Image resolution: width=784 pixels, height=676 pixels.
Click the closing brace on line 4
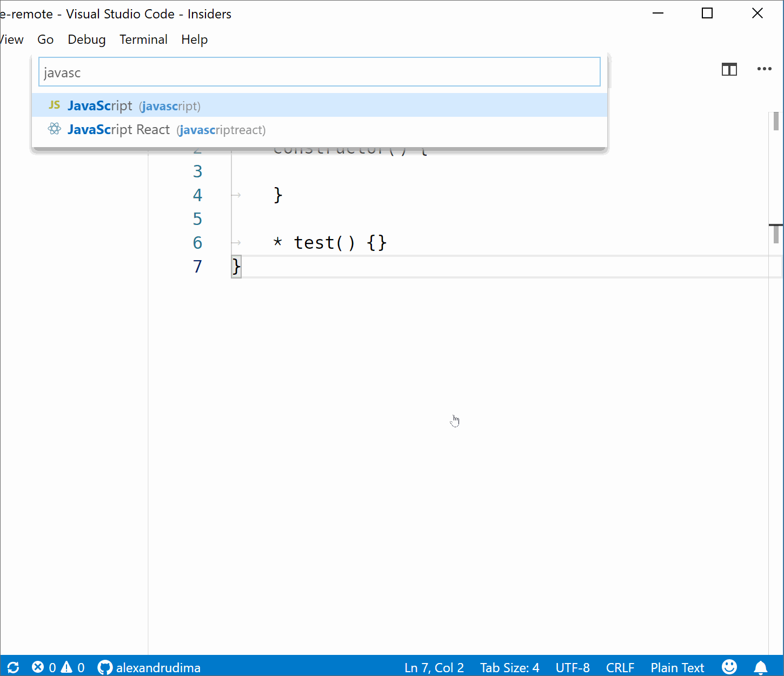[278, 195]
